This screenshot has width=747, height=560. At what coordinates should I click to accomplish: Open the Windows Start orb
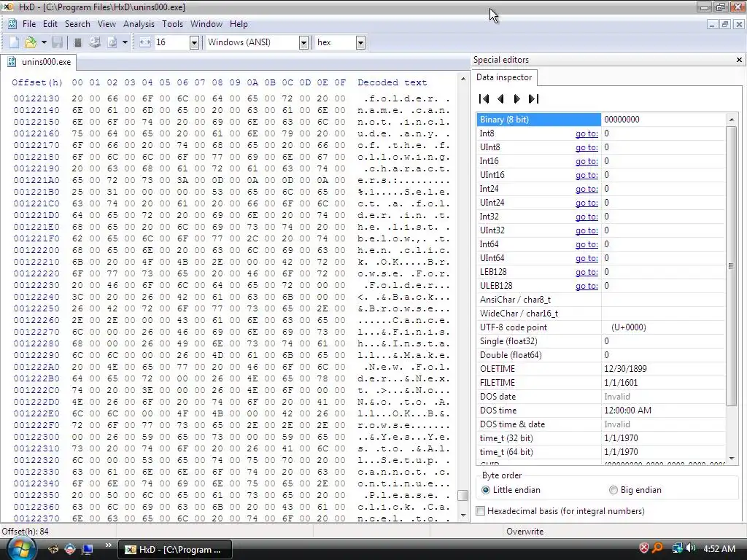[21, 549]
